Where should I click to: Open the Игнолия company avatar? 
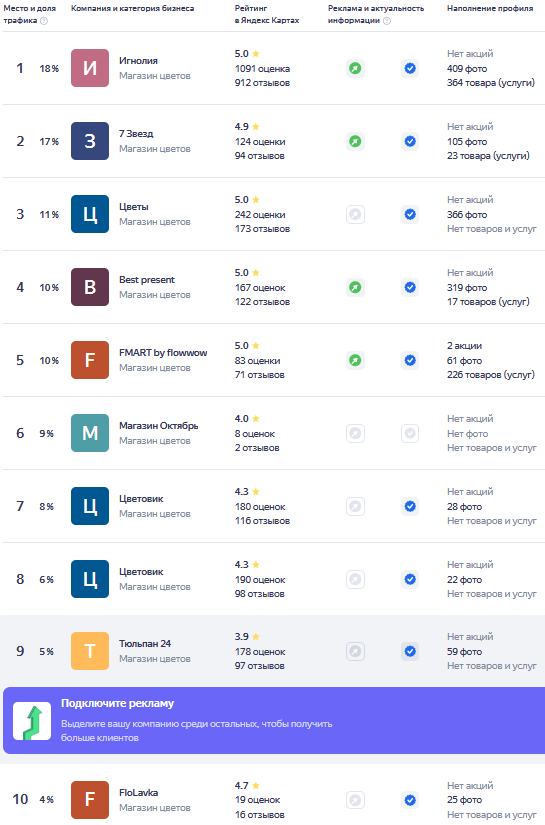click(x=90, y=68)
